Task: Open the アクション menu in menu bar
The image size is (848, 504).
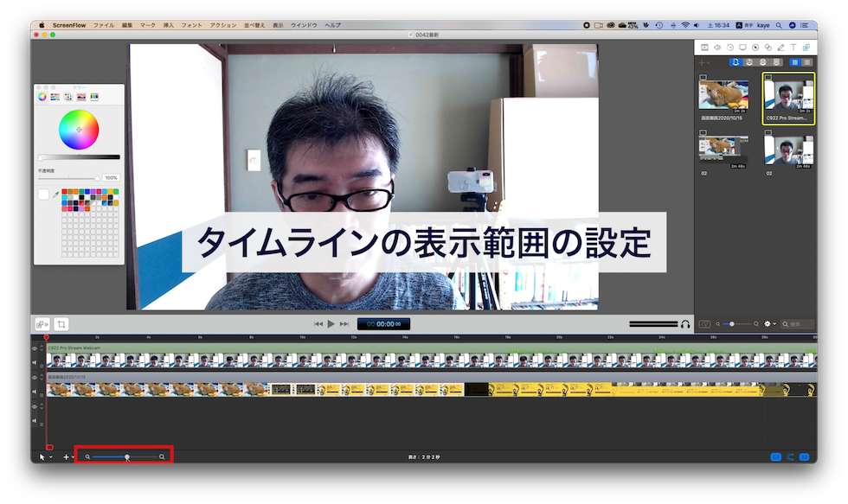Action: (222, 25)
